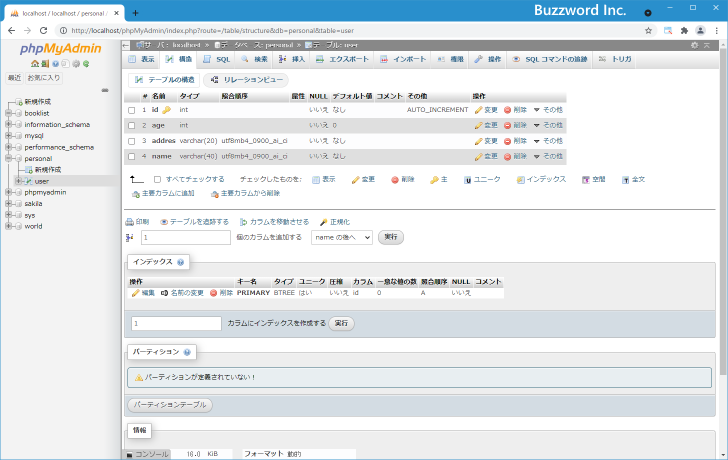Open the 'name の後へ' position dropdown
The height and width of the screenshot is (460, 728).
[340, 238]
